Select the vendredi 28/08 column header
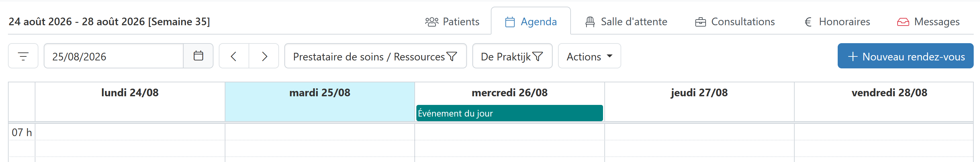Screen dimensions: 980x162 [889, 93]
